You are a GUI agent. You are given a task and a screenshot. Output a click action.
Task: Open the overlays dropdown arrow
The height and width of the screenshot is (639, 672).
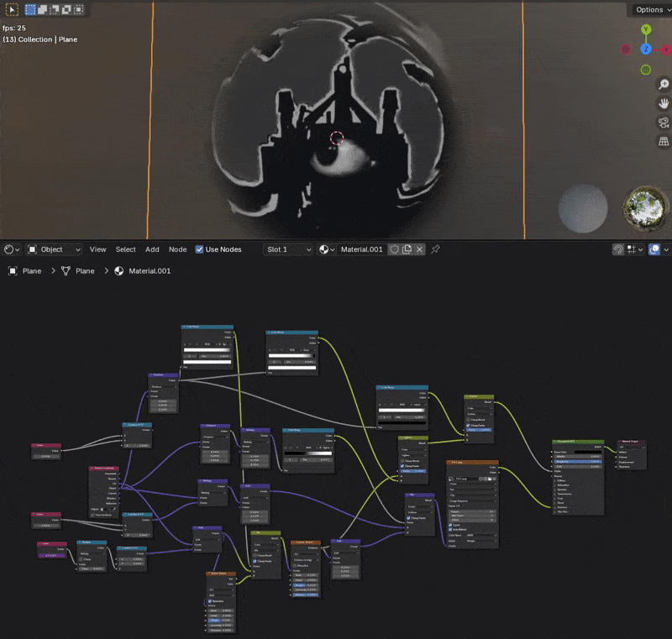pyautogui.click(x=666, y=249)
